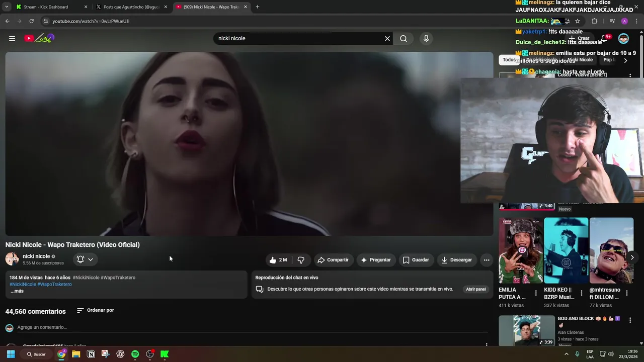Show hidden system tray icons

click(566, 354)
